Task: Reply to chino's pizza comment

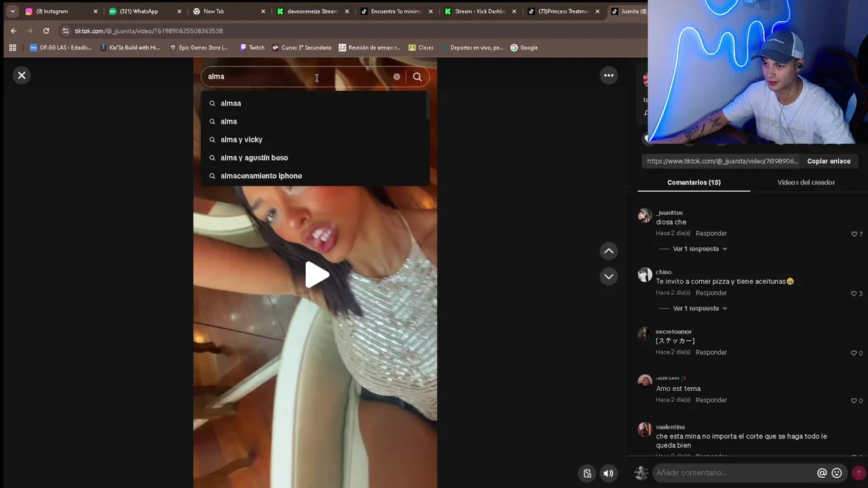Action: point(711,293)
